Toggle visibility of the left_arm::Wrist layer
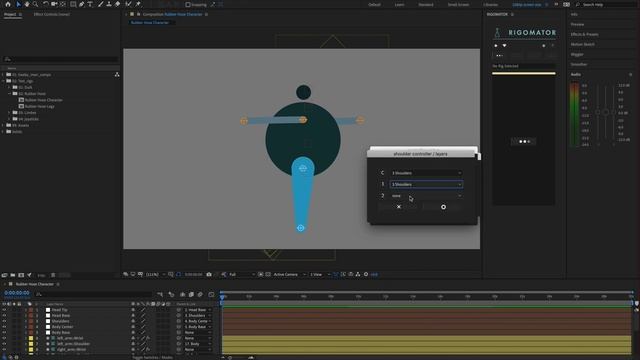Image resolution: width=640 pixels, height=360 pixels. pos(4,338)
